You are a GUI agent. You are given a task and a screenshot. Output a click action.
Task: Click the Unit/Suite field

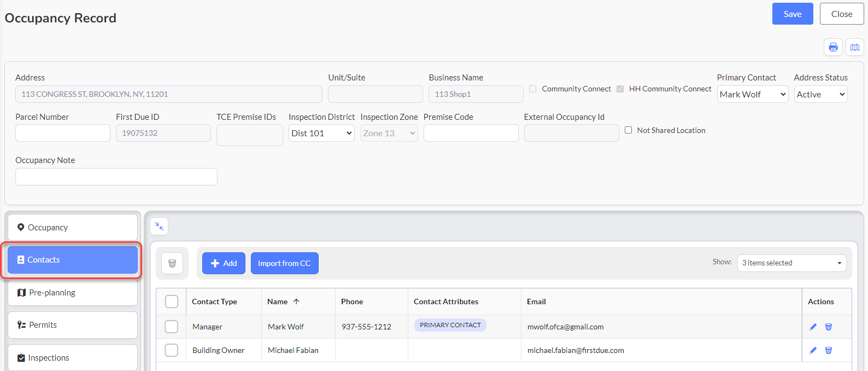376,94
